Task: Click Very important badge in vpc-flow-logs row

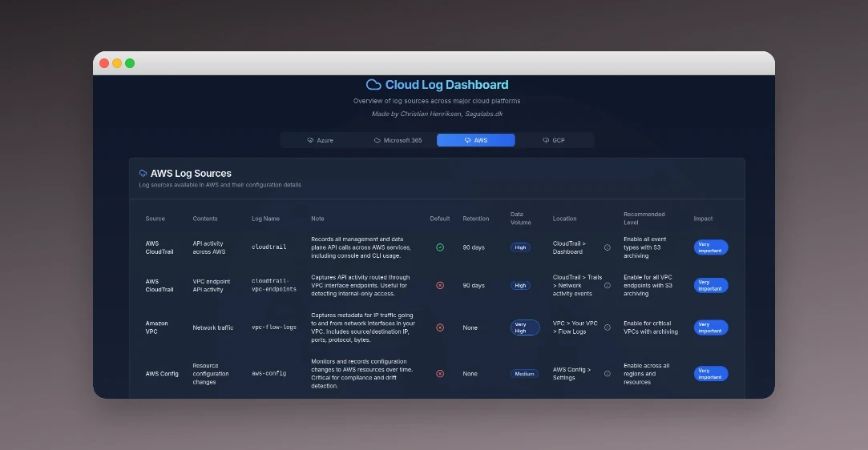Action: click(711, 327)
